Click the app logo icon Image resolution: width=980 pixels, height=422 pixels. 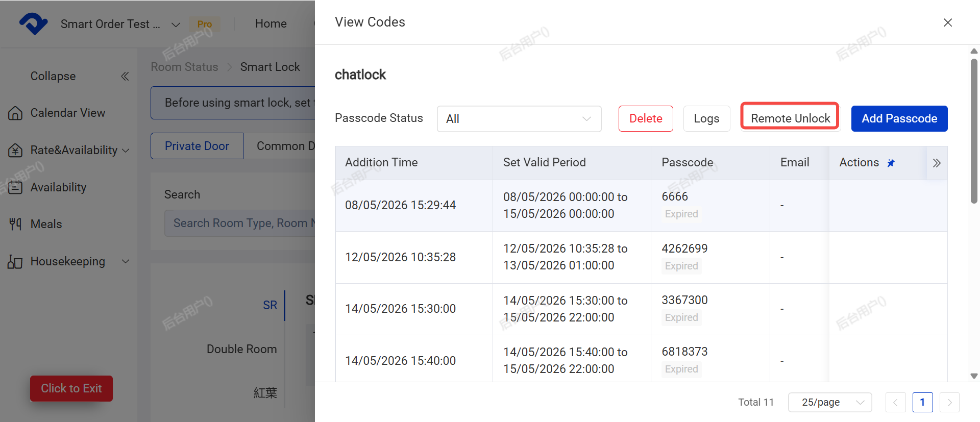(34, 23)
